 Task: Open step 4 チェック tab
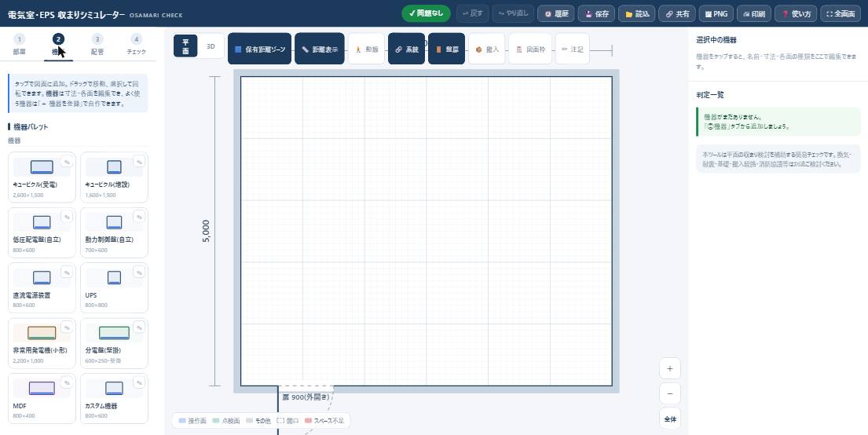(x=136, y=45)
